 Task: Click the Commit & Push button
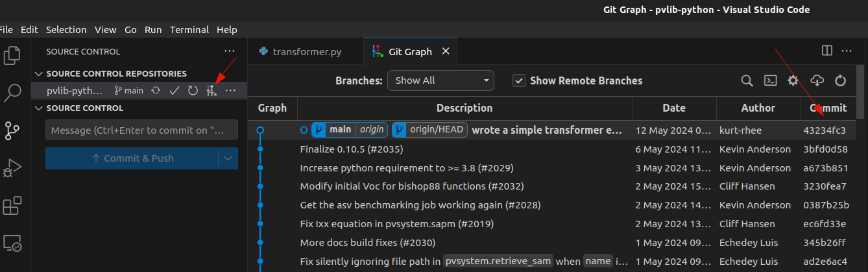[x=132, y=158]
